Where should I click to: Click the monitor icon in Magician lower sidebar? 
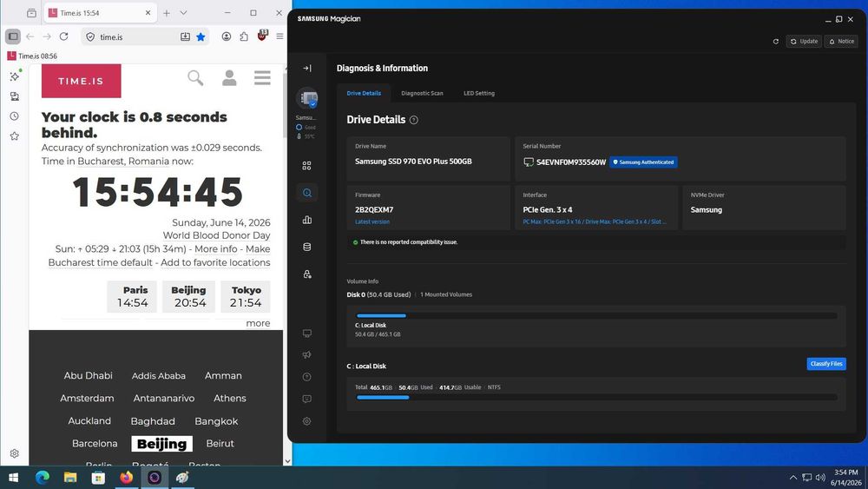(307, 334)
